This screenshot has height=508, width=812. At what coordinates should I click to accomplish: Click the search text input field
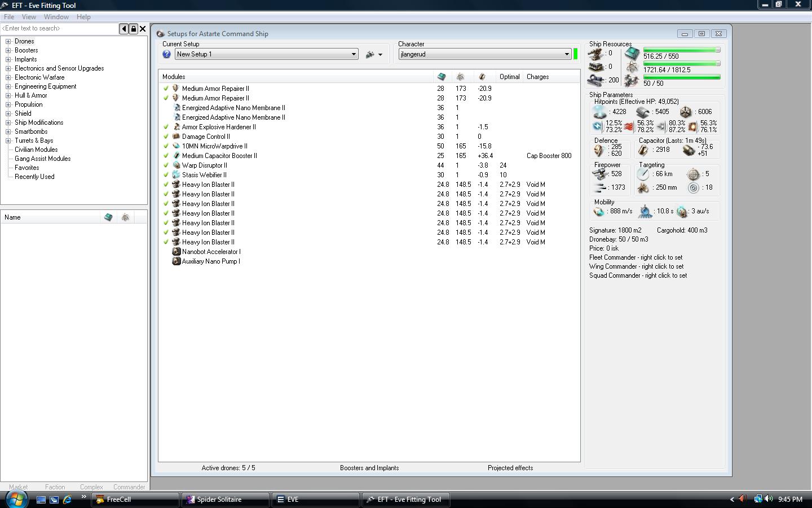(59, 28)
